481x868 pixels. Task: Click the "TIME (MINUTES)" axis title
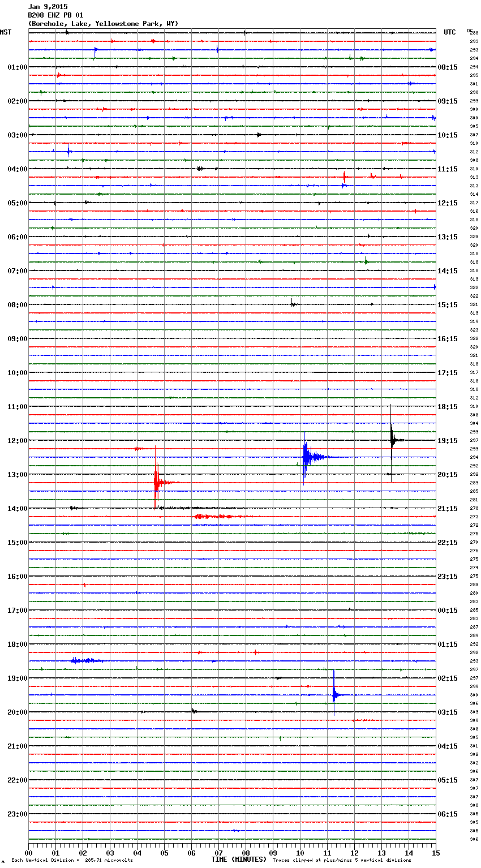click(x=239, y=860)
